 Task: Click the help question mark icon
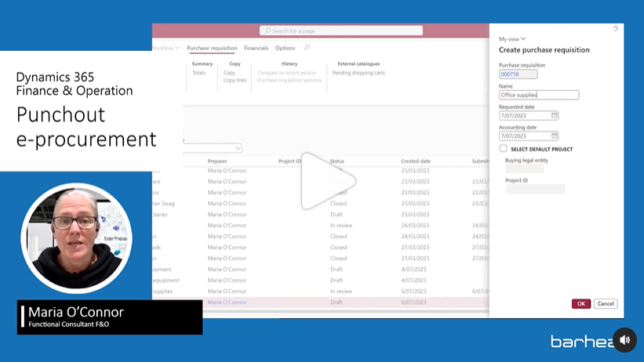coord(615,29)
